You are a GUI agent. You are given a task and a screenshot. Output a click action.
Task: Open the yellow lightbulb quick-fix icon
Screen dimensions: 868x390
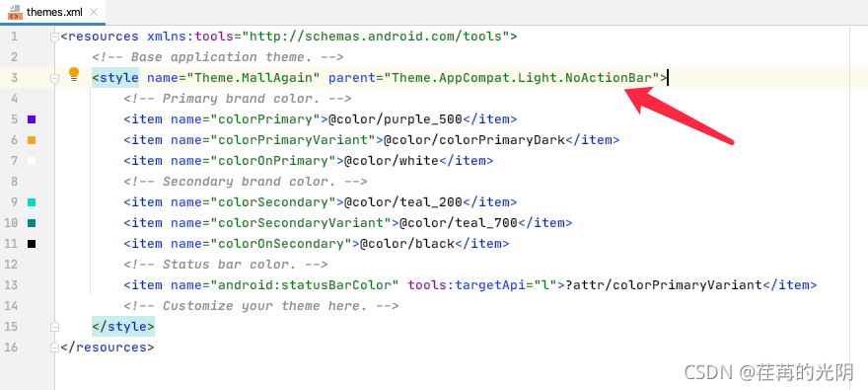point(74,75)
